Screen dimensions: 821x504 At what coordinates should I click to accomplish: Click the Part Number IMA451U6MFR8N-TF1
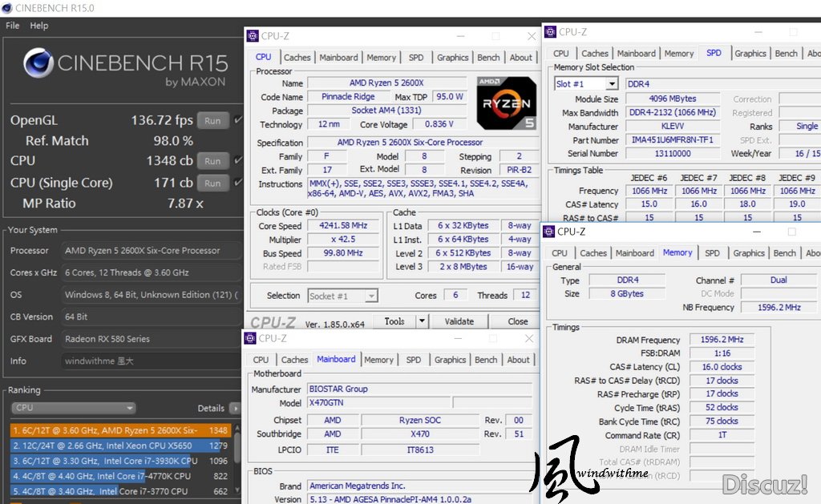pyautogui.click(x=673, y=139)
